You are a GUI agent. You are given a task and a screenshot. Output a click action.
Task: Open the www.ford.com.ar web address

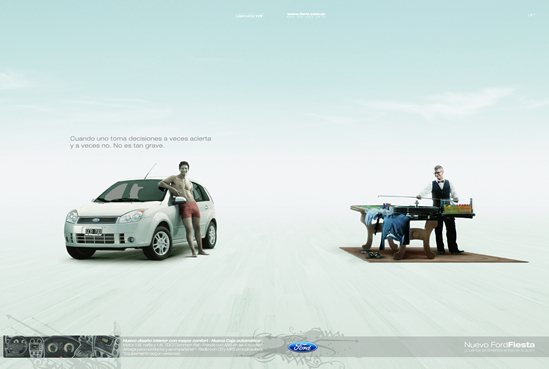coord(306,14)
